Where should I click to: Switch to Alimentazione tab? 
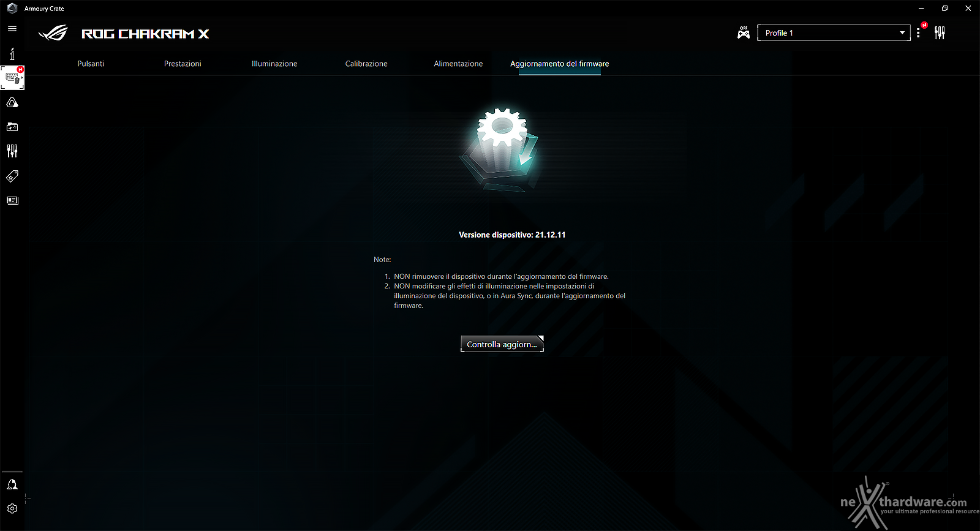[458, 64]
